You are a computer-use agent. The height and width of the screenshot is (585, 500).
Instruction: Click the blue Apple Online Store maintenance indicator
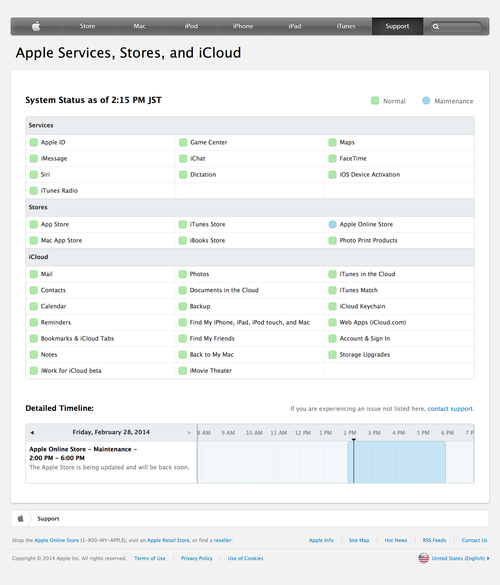[332, 224]
